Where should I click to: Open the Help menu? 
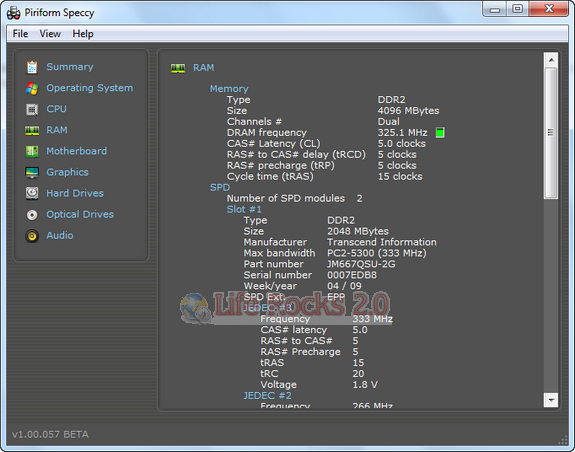[x=83, y=34]
